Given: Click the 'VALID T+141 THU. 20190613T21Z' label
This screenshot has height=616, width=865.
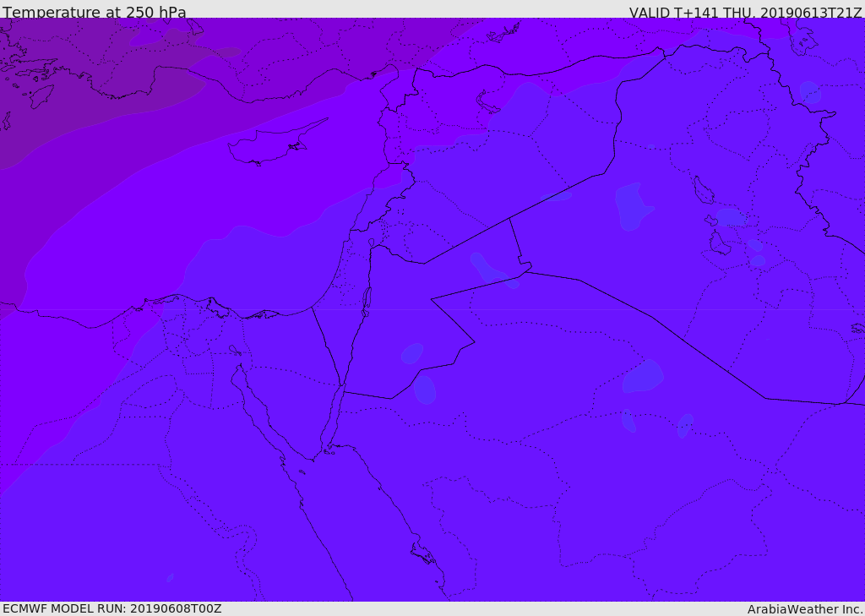Looking at the screenshot, I should (x=745, y=12).
